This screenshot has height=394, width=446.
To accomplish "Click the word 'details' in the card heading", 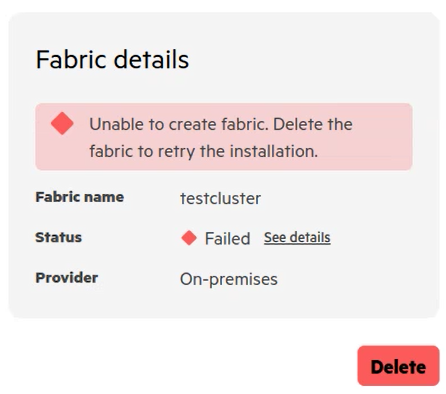I will [x=151, y=59].
